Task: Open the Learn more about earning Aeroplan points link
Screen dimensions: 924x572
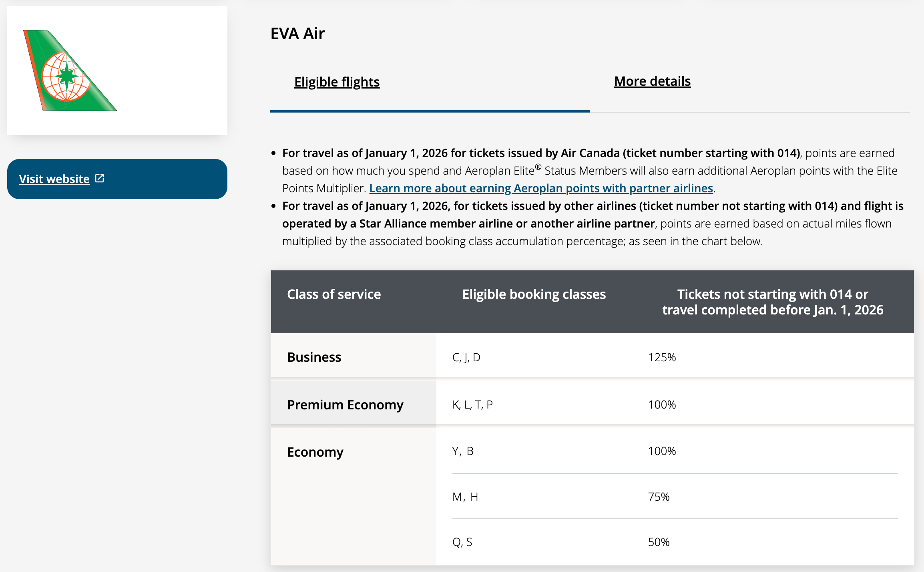Action: (541, 188)
